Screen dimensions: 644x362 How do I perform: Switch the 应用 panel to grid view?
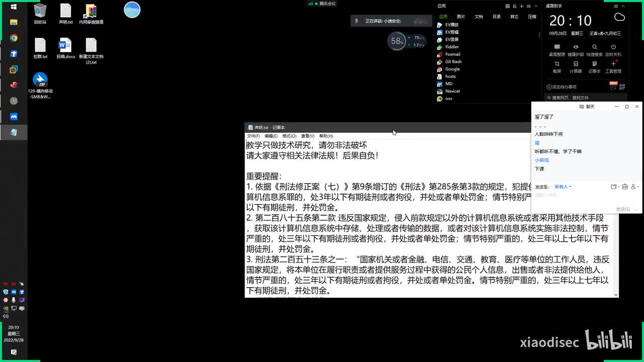point(507,6)
